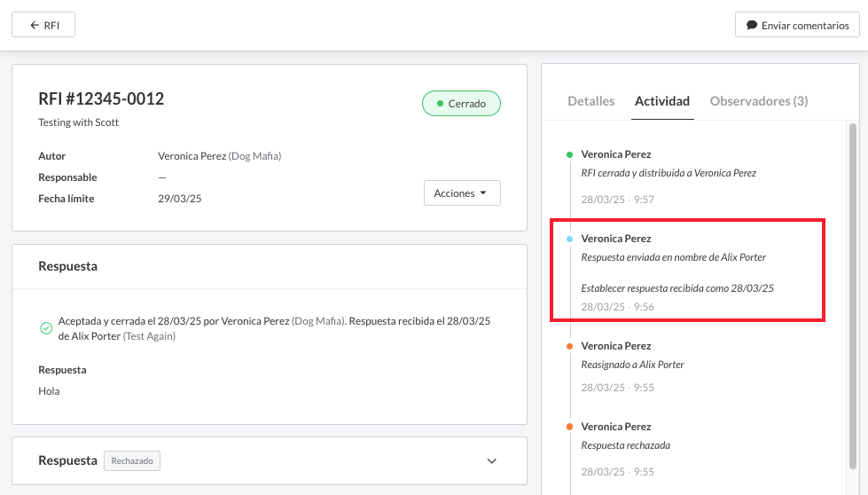The height and width of the screenshot is (495, 868).
Task: Expand the rejected Respuesta section chevron
Action: click(x=492, y=461)
